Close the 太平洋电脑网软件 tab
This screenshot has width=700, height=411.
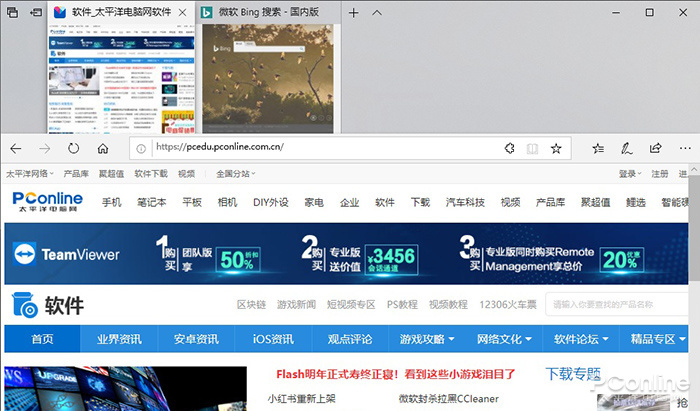[183, 13]
